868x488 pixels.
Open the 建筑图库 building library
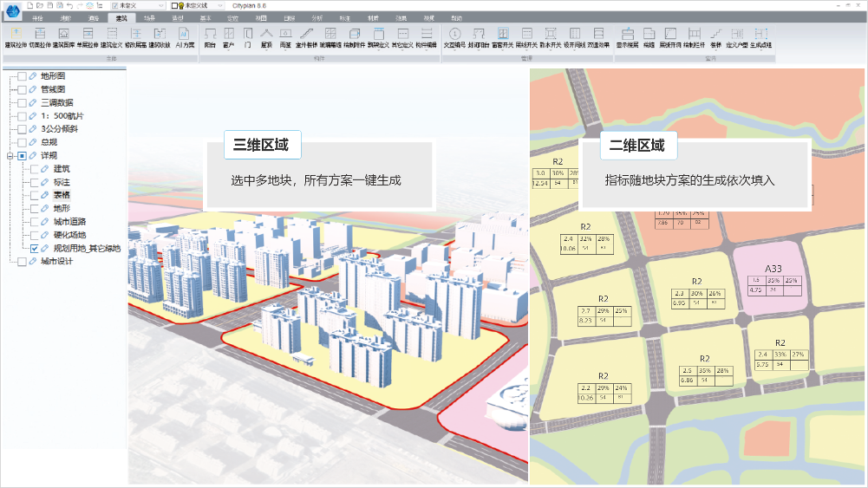coord(63,37)
